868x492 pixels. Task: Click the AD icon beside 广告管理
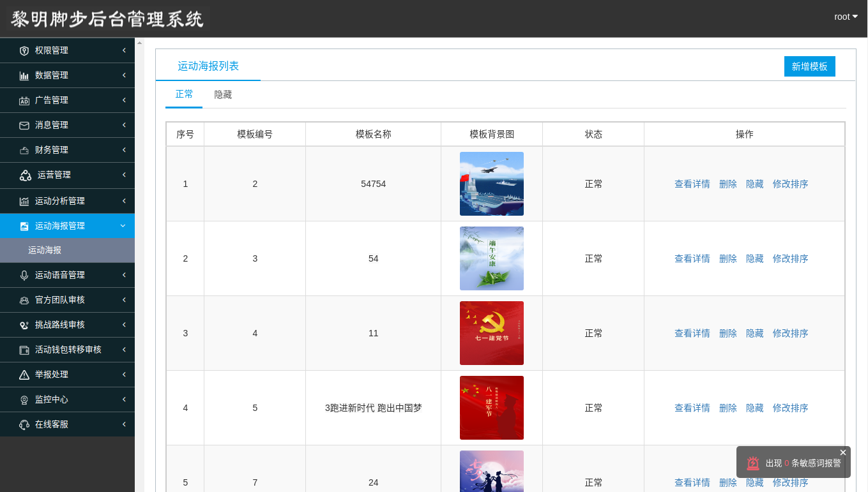pyautogui.click(x=24, y=100)
